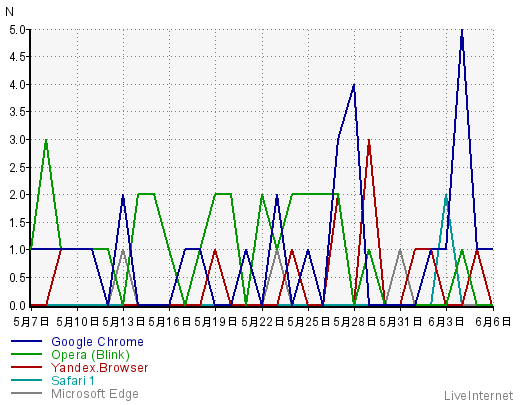Click the red Yandex.Browser legend line
This screenshot has width=520, height=405.
(26, 367)
